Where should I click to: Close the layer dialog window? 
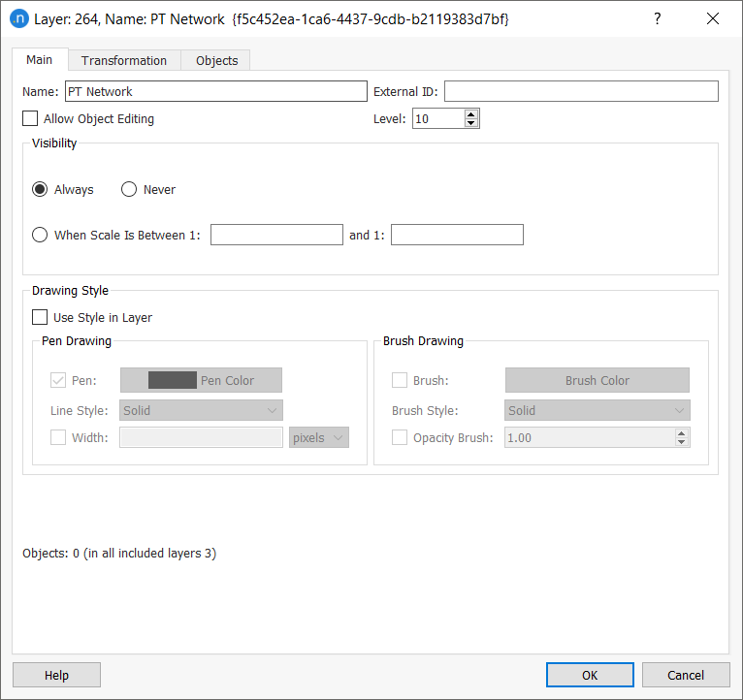713,19
